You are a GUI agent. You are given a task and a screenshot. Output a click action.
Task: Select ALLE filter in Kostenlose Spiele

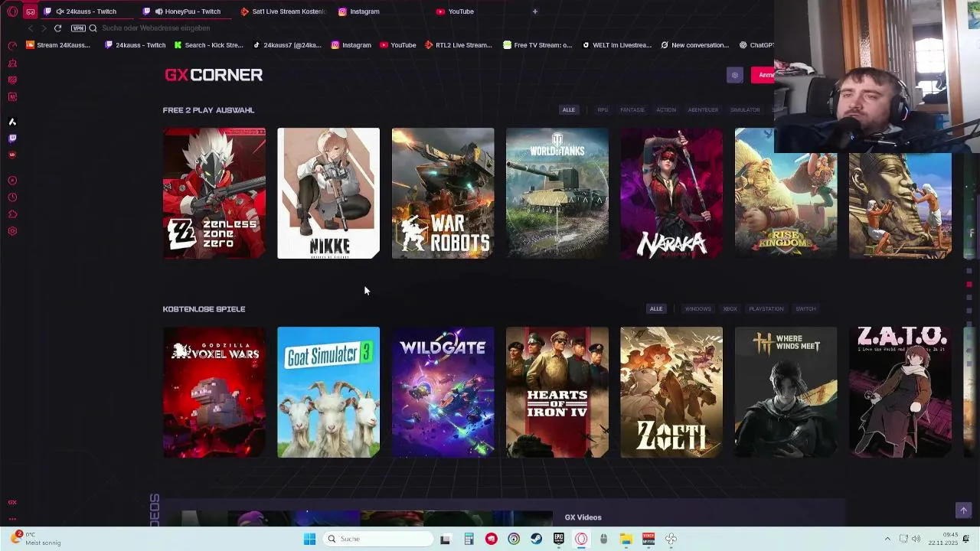pos(656,309)
